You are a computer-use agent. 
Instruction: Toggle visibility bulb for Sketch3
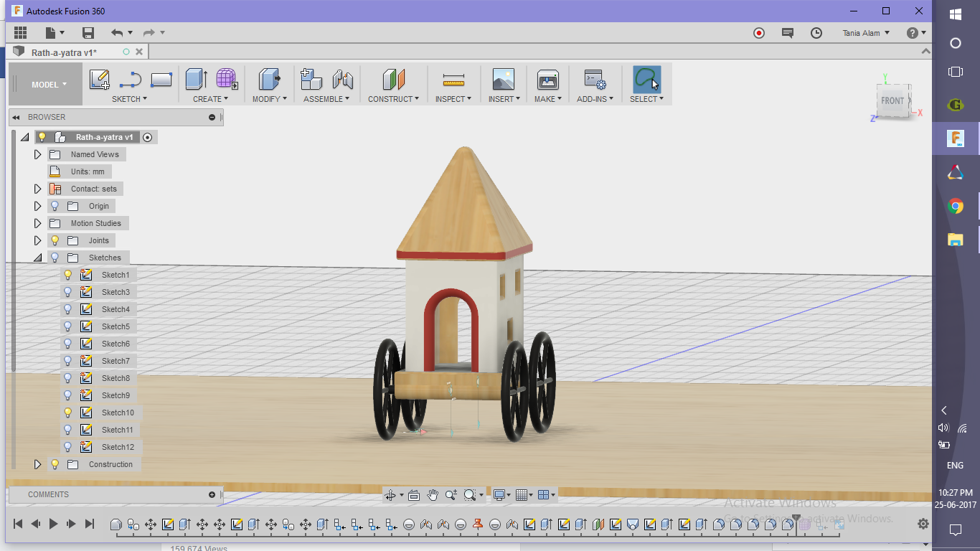point(68,292)
